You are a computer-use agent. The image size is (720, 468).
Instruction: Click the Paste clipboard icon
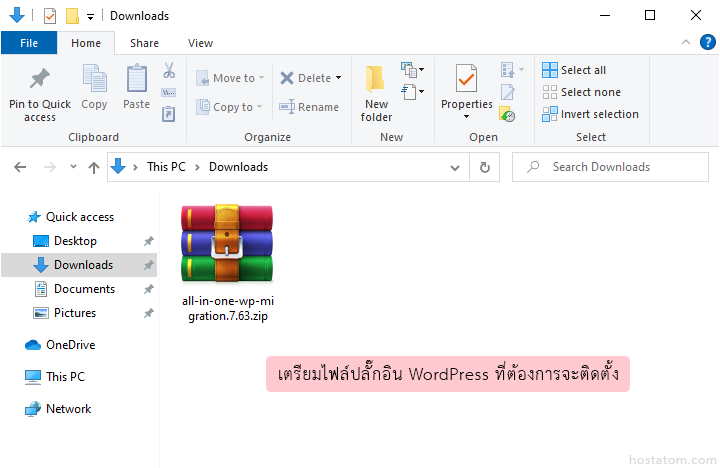pos(136,80)
